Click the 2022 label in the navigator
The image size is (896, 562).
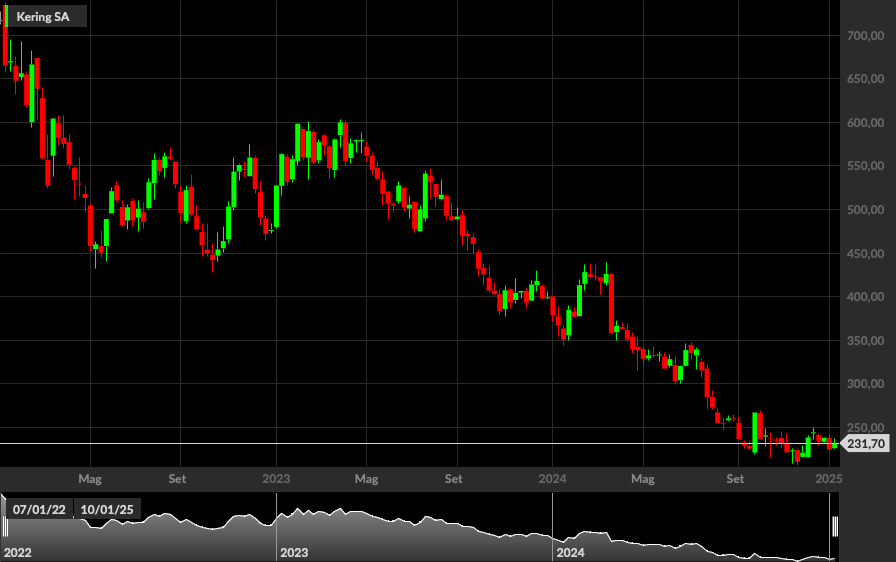tap(18, 552)
